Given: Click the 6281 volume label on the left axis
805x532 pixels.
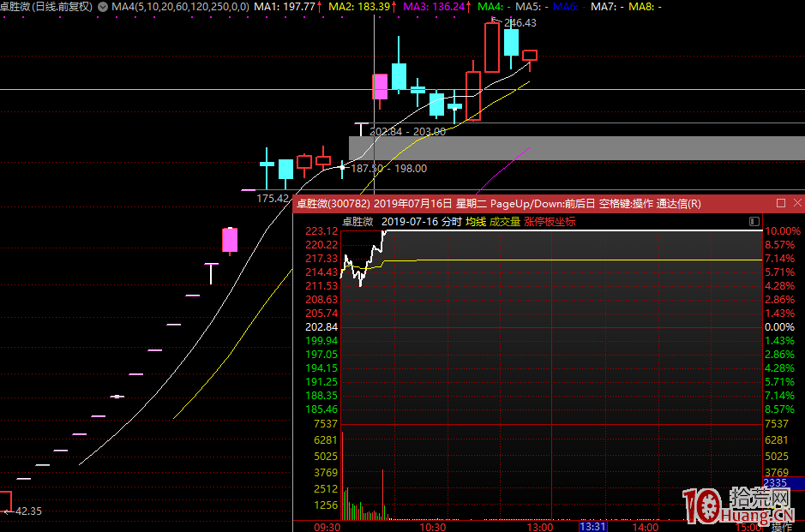Looking at the screenshot, I should pyautogui.click(x=326, y=439).
